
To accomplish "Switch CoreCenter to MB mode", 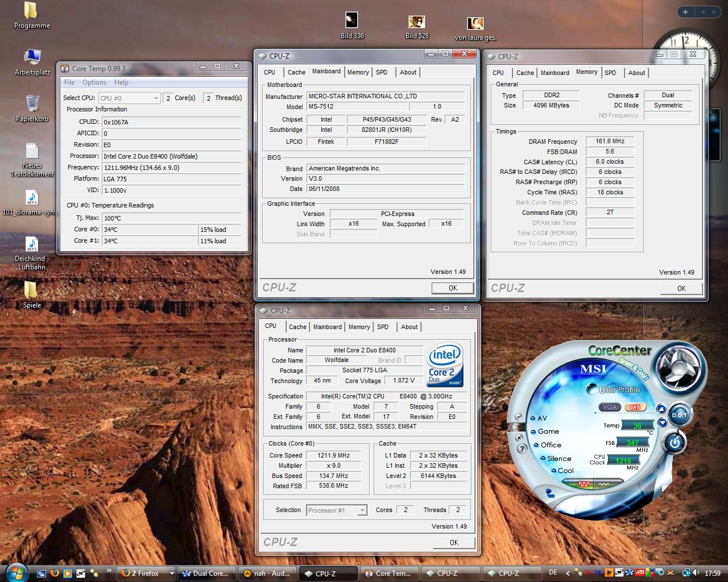I will tap(635, 407).
